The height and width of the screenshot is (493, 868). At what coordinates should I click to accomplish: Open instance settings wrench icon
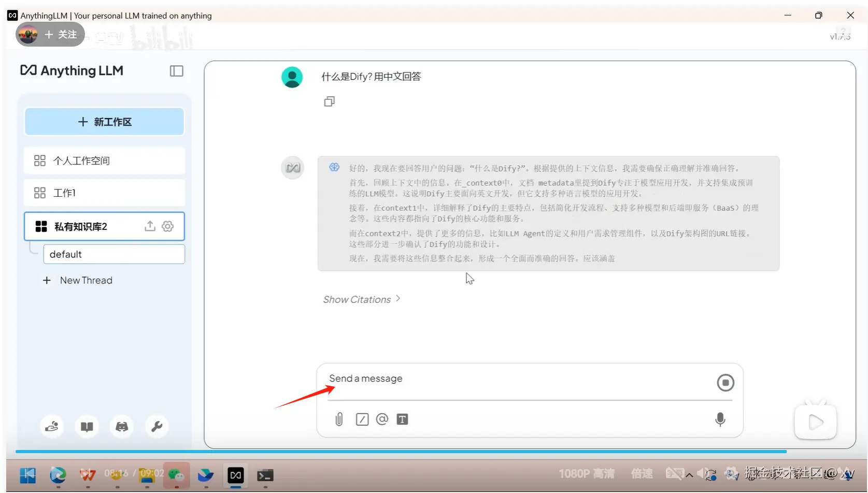point(156,426)
